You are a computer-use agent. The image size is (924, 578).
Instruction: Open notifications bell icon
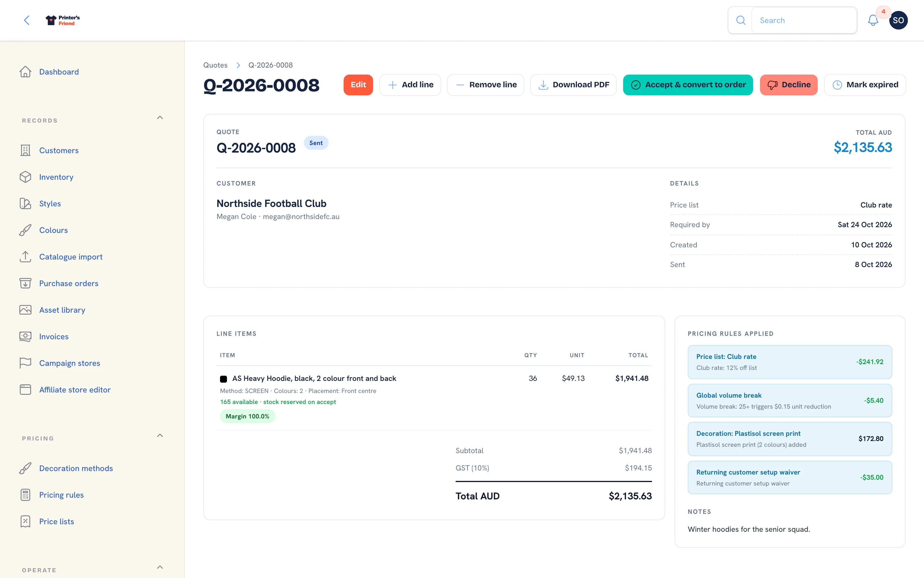pyautogui.click(x=873, y=20)
